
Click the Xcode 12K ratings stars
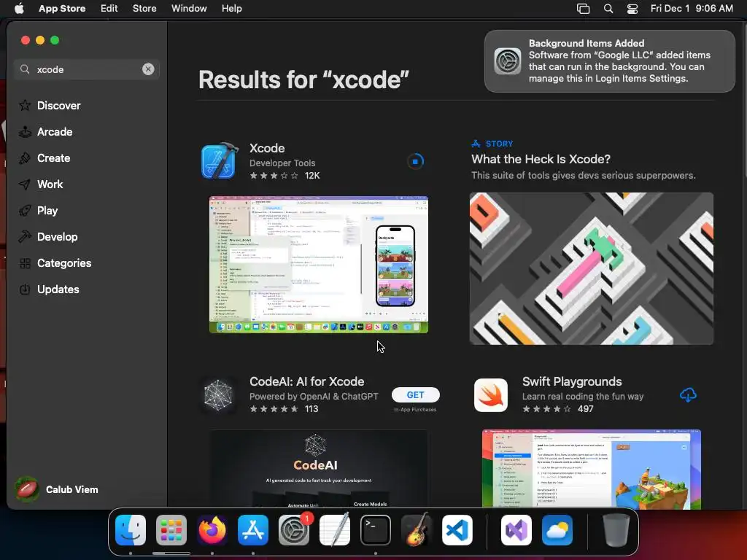(274, 176)
